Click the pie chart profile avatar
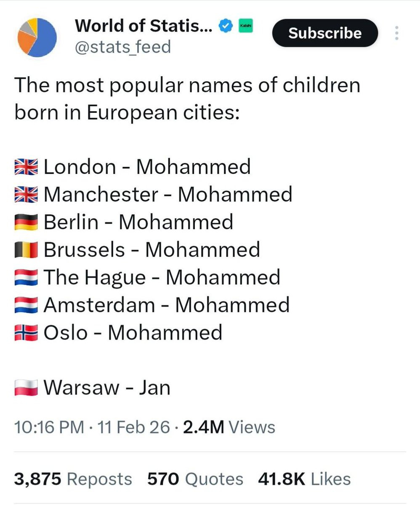Screen dimensions: 420x505 click(x=37, y=37)
